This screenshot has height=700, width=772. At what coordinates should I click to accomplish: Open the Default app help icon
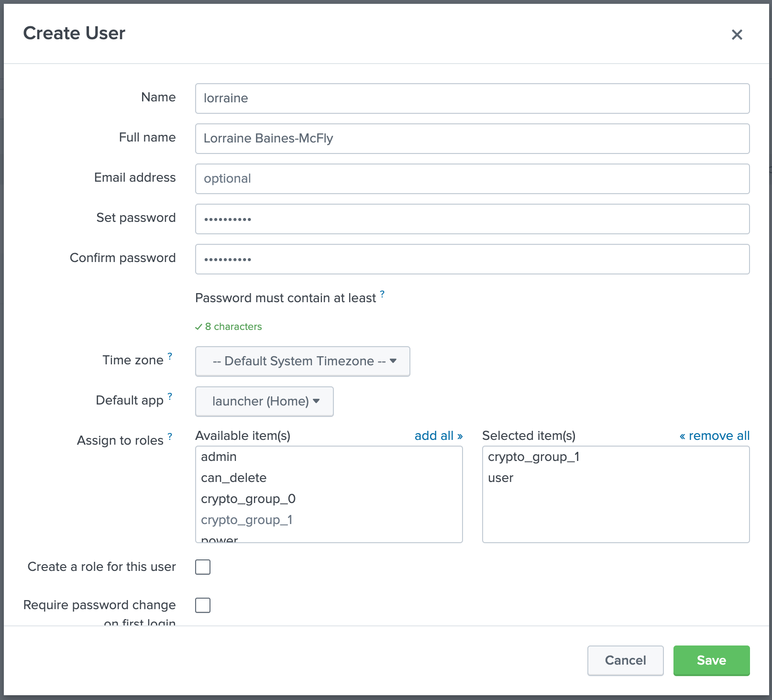tap(170, 396)
